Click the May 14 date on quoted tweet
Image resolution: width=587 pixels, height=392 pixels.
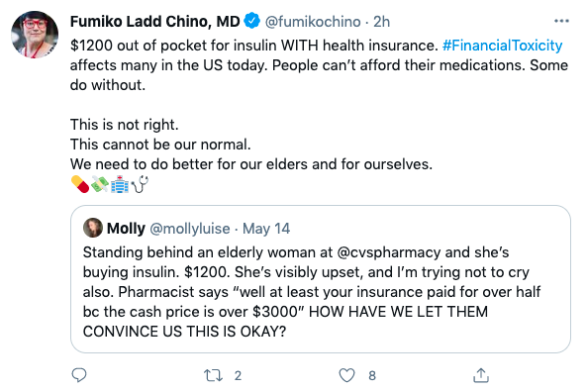click(266, 229)
